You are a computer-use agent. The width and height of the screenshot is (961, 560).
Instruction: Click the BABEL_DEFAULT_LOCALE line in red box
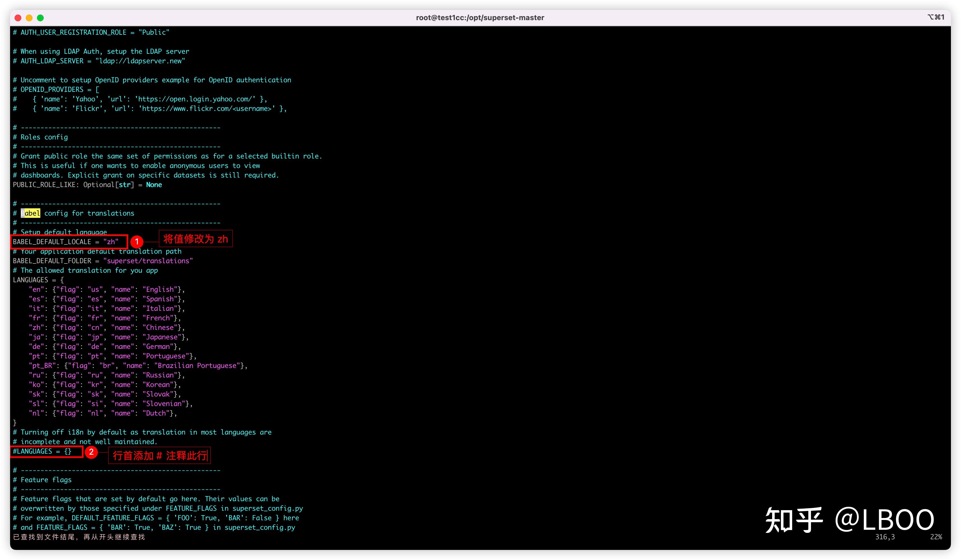point(66,242)
